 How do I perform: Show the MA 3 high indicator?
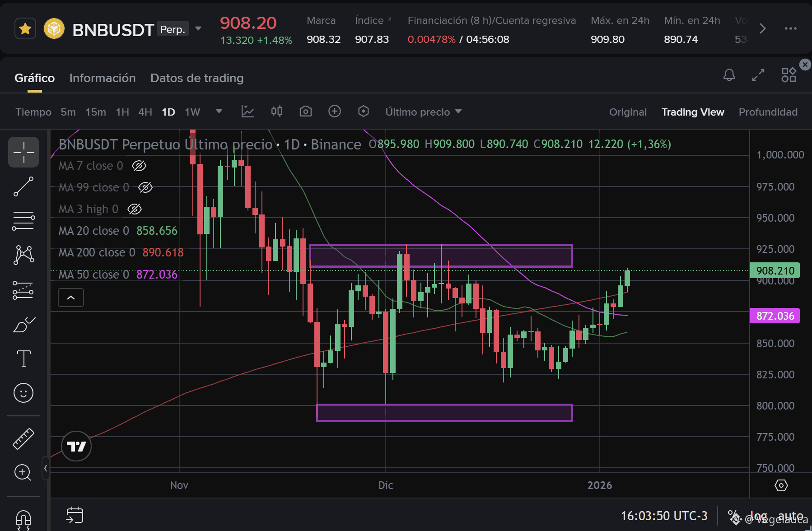click(135, 209)
